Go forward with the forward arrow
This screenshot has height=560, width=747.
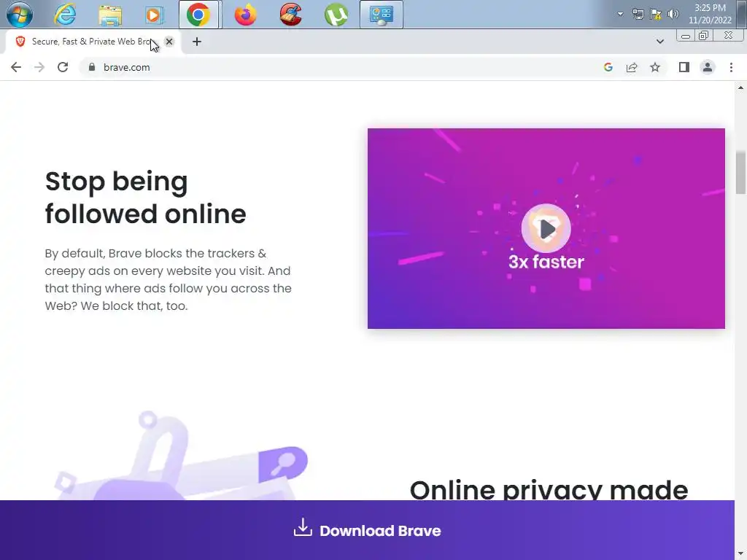point(39,67)
